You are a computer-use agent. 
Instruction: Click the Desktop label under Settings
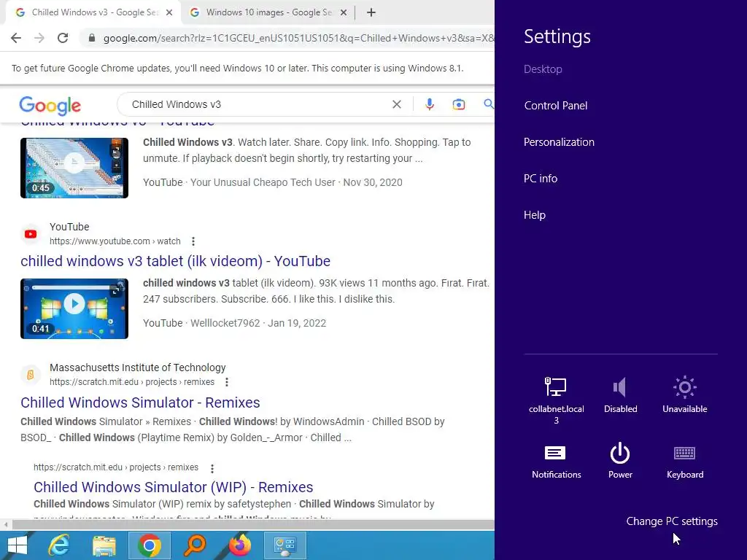(543, 69)
